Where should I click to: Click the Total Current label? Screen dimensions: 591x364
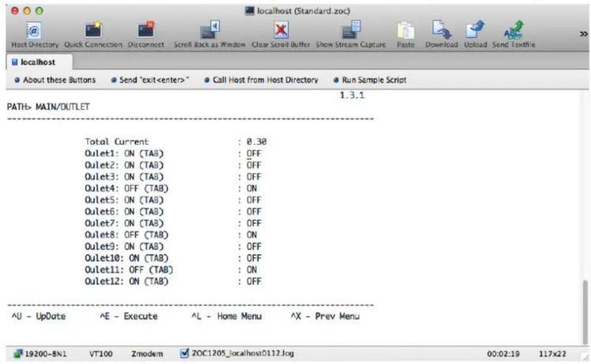[x=117, y=141]
